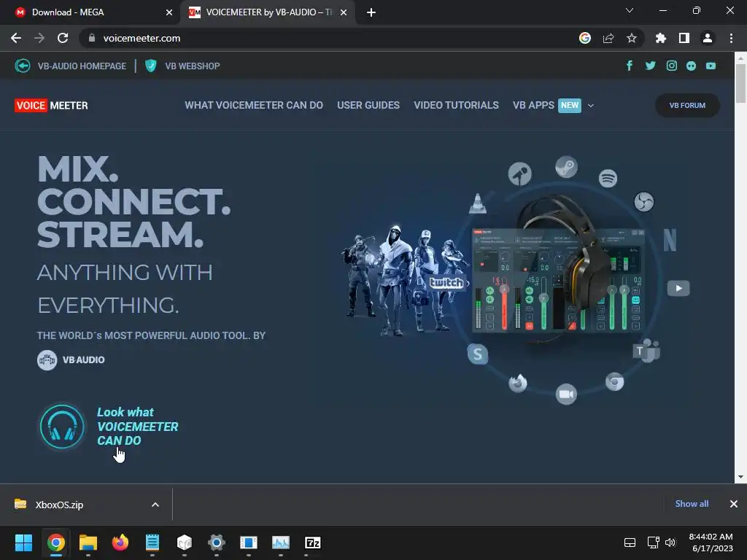
Task: Click the VB WEBSHOP link
Action: (x=193, y=66)
